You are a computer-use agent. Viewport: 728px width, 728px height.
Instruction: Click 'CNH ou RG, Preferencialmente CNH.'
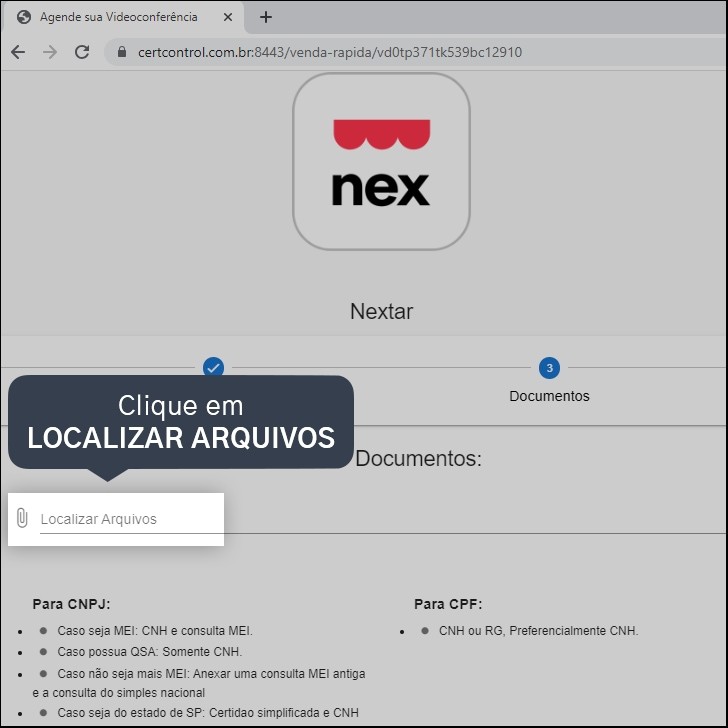(x=539, y=631)
